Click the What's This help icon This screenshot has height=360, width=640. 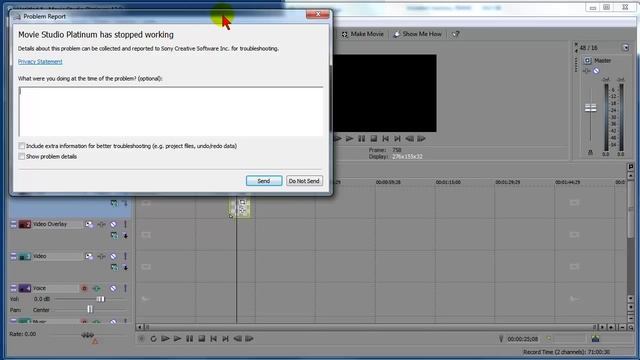[x=456, y=34]
